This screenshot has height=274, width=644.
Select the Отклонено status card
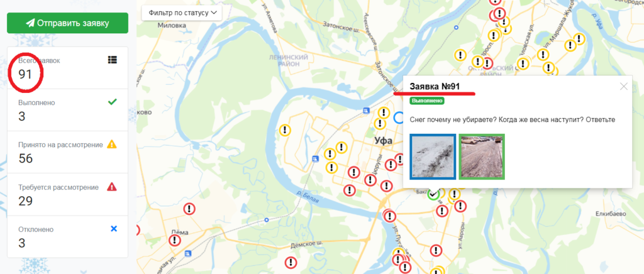tap(67, 237)
